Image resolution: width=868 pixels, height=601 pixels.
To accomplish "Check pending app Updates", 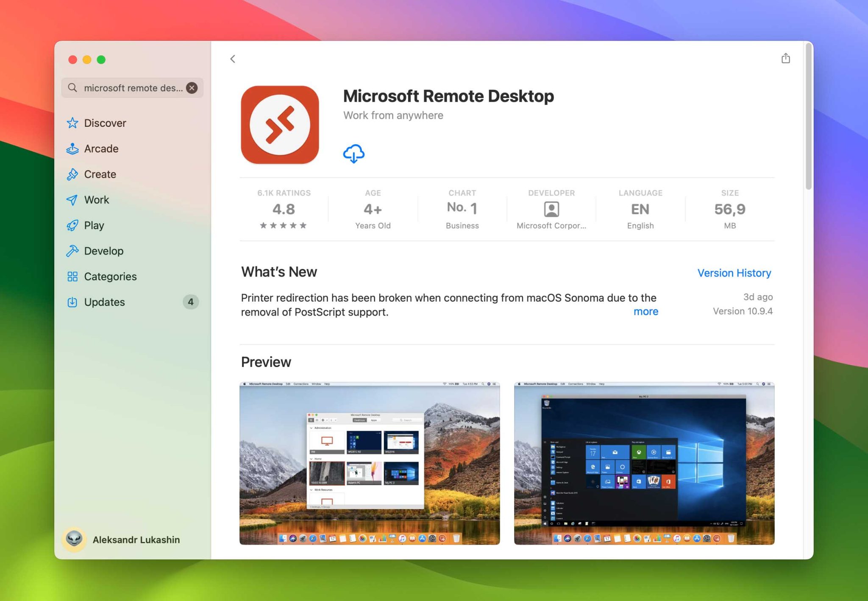I will pyautogui.click(x=104, y=302).
